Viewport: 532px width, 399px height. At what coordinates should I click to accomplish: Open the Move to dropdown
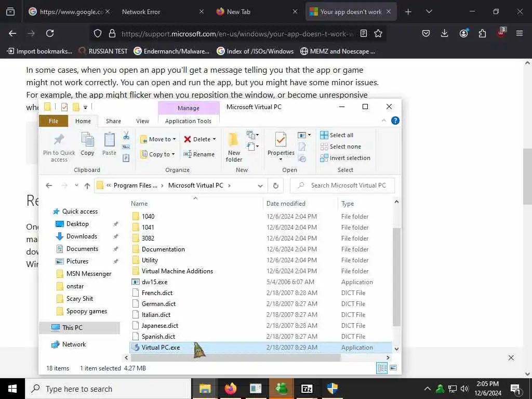coord(158,139)
